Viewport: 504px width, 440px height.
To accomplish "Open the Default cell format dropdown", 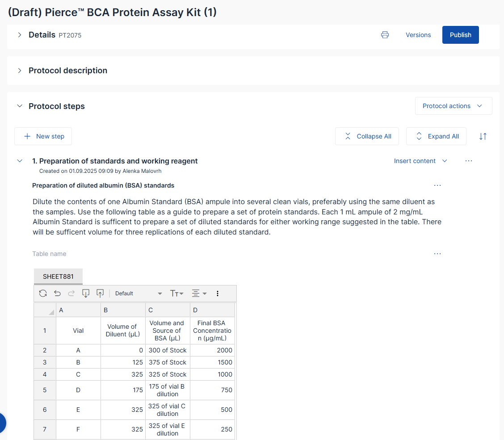I will coord(139,293).
